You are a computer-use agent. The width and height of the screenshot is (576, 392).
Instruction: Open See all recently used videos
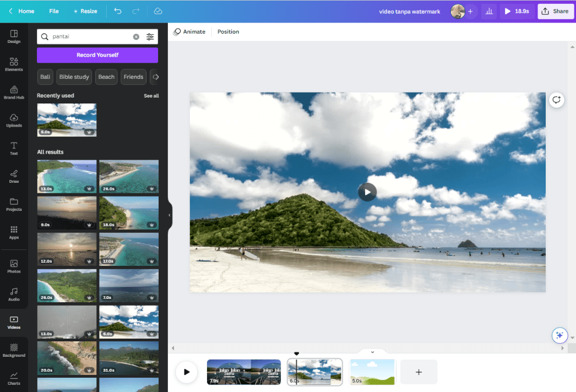click(x=151, y=95)
